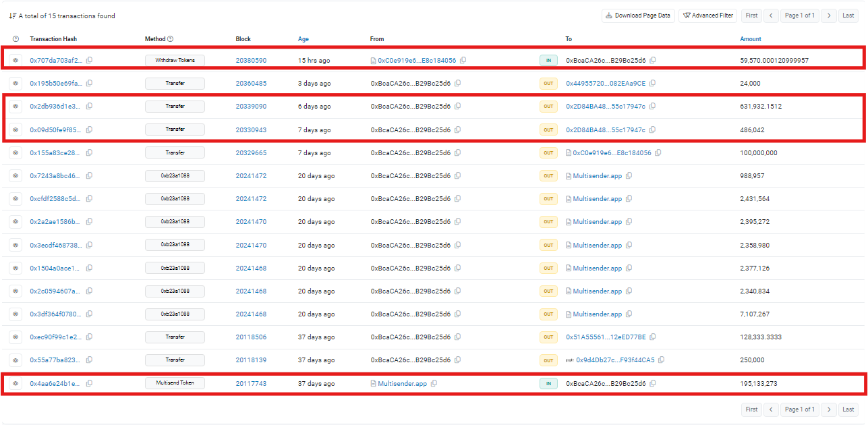868x425 pixels.
Task: Click the help icon beside Method header
Action: pyautogui.click(x=171, y=39)
